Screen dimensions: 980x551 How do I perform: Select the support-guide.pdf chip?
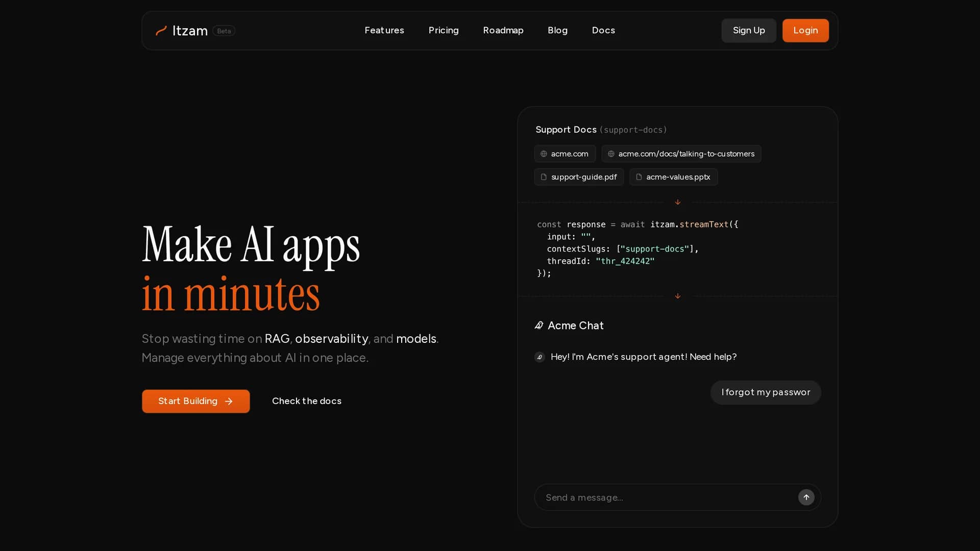pos(579,177)
